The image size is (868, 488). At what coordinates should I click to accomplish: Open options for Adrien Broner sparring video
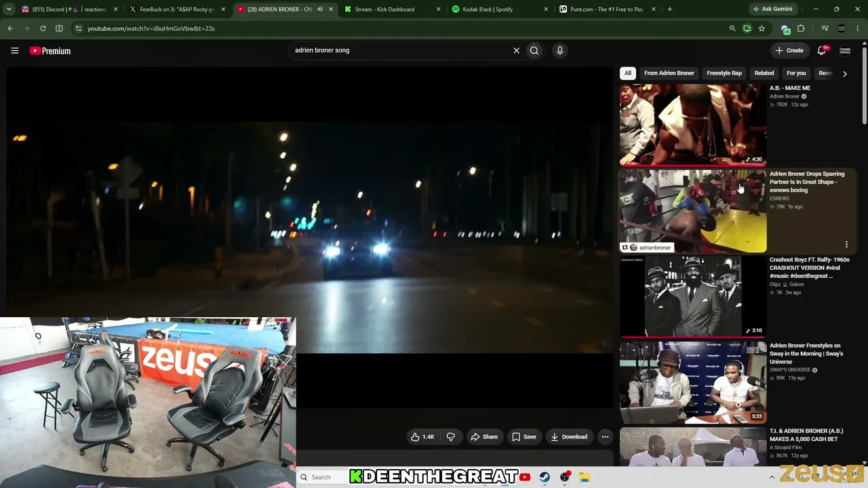coord(846,244)
